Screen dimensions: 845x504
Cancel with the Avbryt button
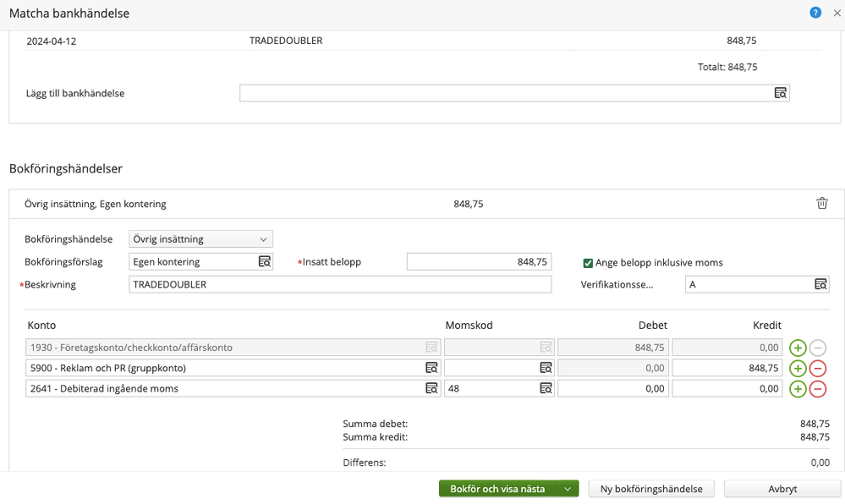coord(782,489)
